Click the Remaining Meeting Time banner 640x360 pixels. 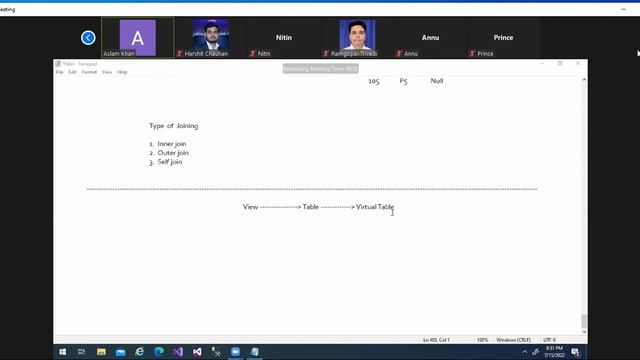click(x=320, y=69)
